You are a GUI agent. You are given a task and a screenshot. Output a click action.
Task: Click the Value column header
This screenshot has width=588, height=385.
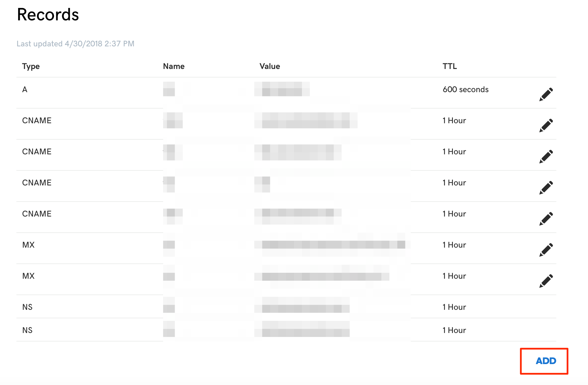tap(270, 66)
